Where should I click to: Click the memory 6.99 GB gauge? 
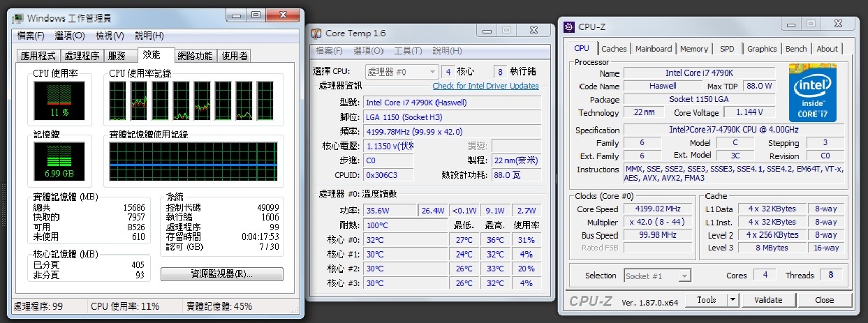pyautogui.click(x=59, y=163)
